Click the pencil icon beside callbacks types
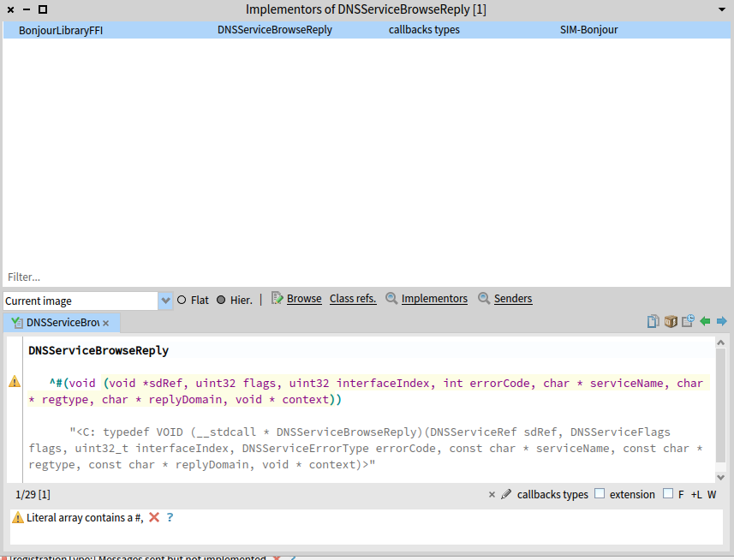The image size is (734, 560). pyautogui.click(x=506, y=494)
